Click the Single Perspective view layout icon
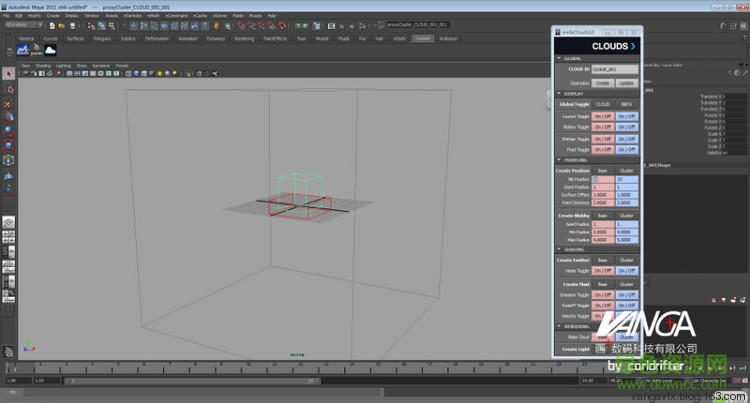750x403 pixels. click(8, 222)
